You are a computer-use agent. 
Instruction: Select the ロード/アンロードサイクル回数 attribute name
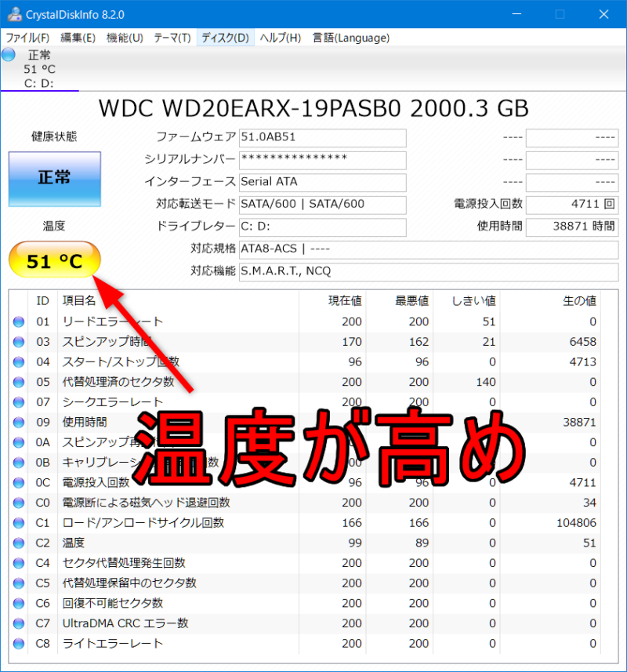143,523
